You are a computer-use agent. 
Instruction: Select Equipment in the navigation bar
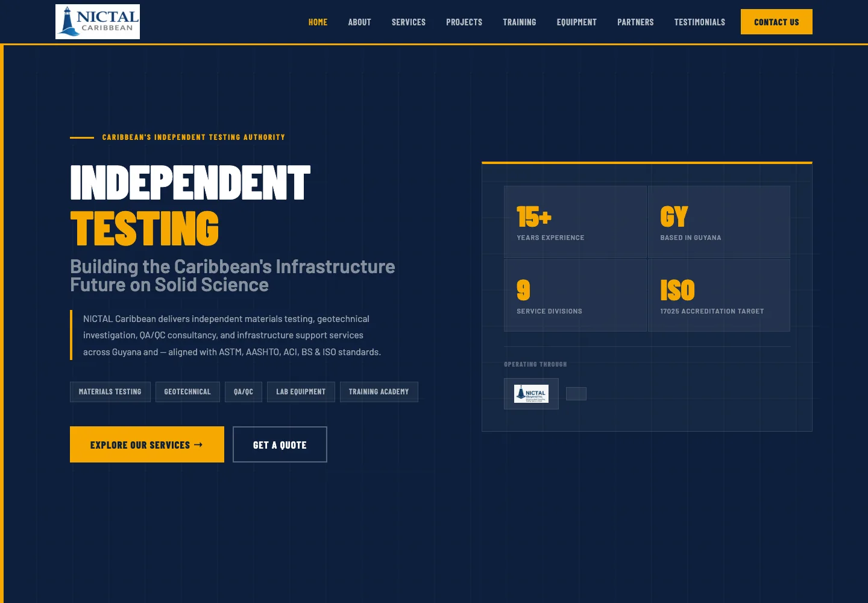[x=577, y=22]
